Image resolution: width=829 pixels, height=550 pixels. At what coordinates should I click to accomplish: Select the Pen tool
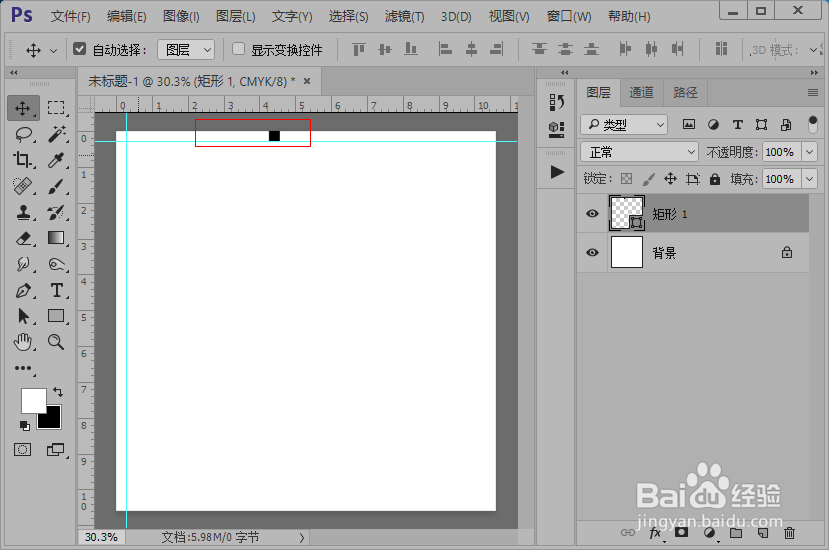23,290
